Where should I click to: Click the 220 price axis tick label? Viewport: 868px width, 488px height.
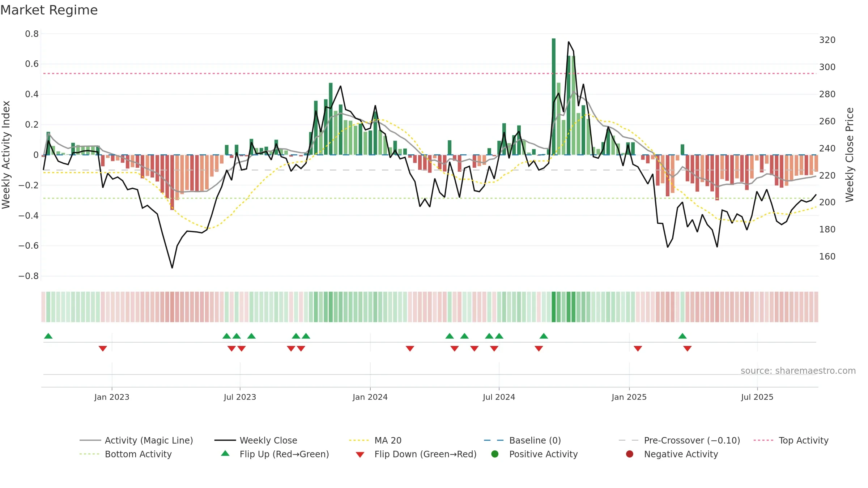pyautogui.click(x=827, y=176)
